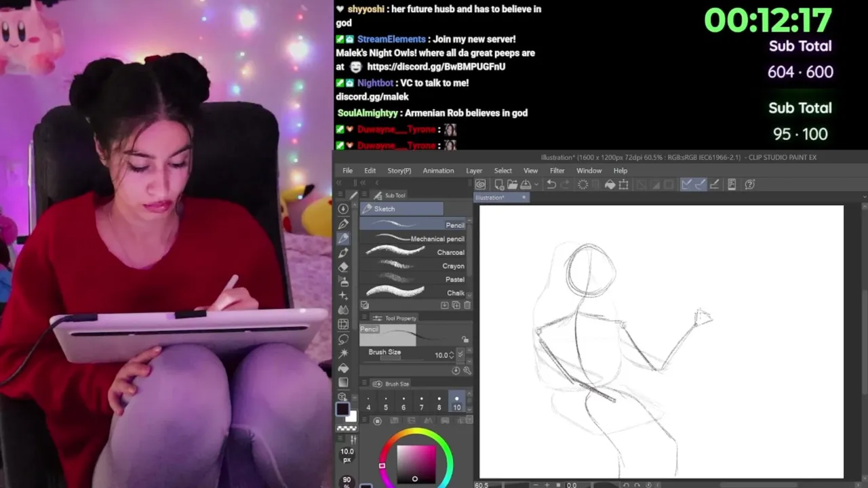Image resolution: width=868 pixels, height=488 pixels.
Task: Select the active Pencil tool icon
Action: pos(343,238)
